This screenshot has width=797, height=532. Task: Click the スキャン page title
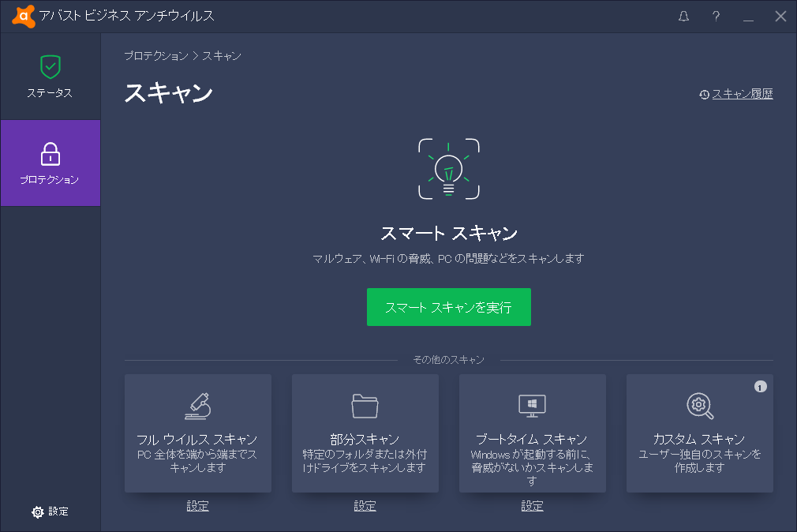tap(169, 93)
